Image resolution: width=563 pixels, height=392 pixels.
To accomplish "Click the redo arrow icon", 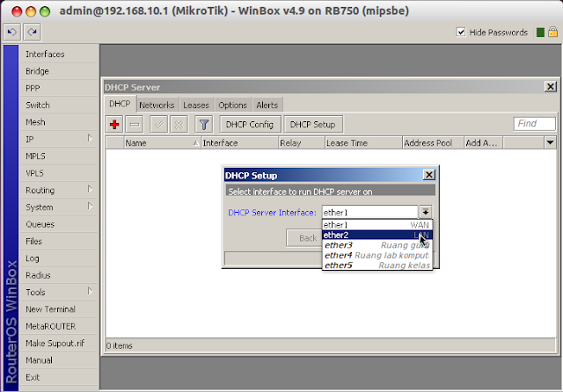I will coord(33,33).
